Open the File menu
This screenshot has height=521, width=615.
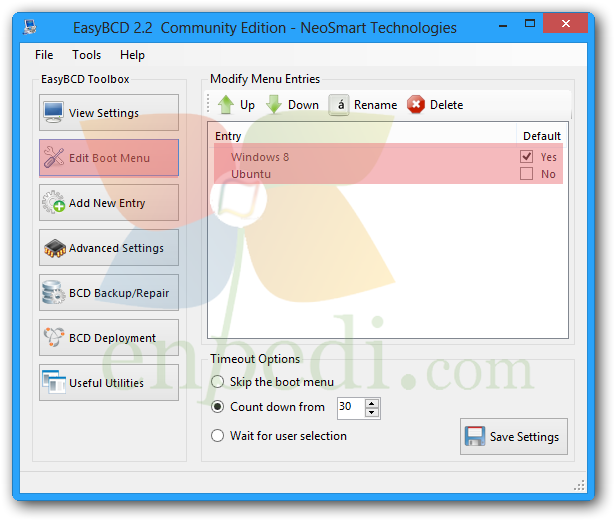[x=44, y=55]
